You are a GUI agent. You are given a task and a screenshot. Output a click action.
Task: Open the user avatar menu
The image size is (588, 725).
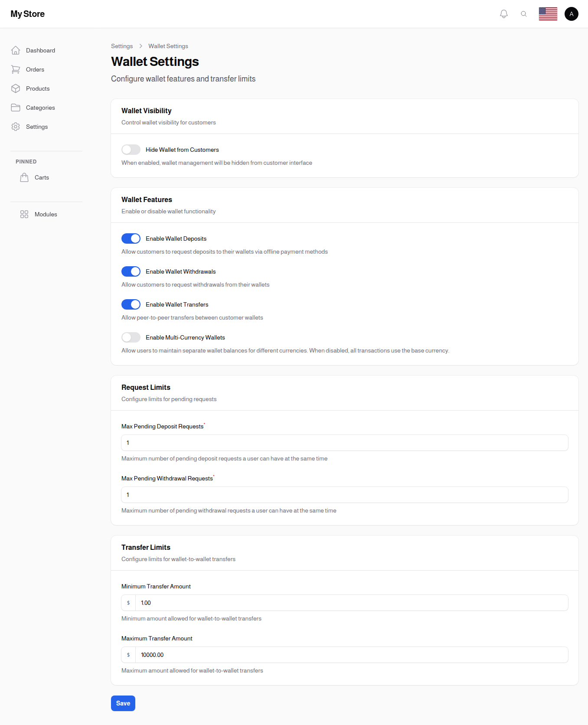[571, 14]
